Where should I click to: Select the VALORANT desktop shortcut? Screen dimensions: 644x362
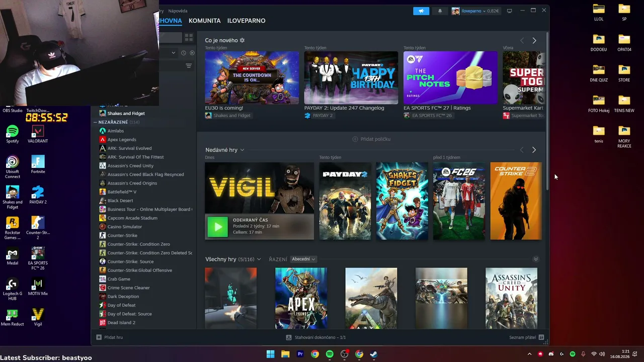[38, 134]
